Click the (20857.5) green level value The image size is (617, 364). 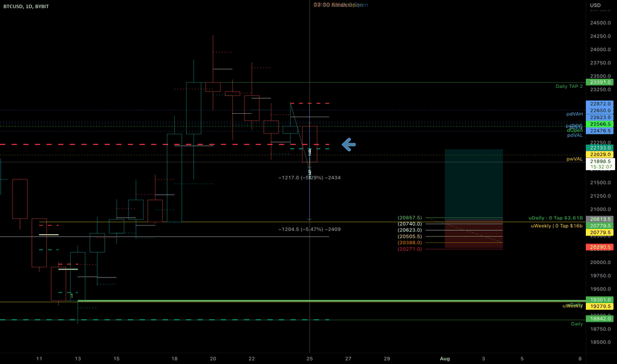coord(410,218)
